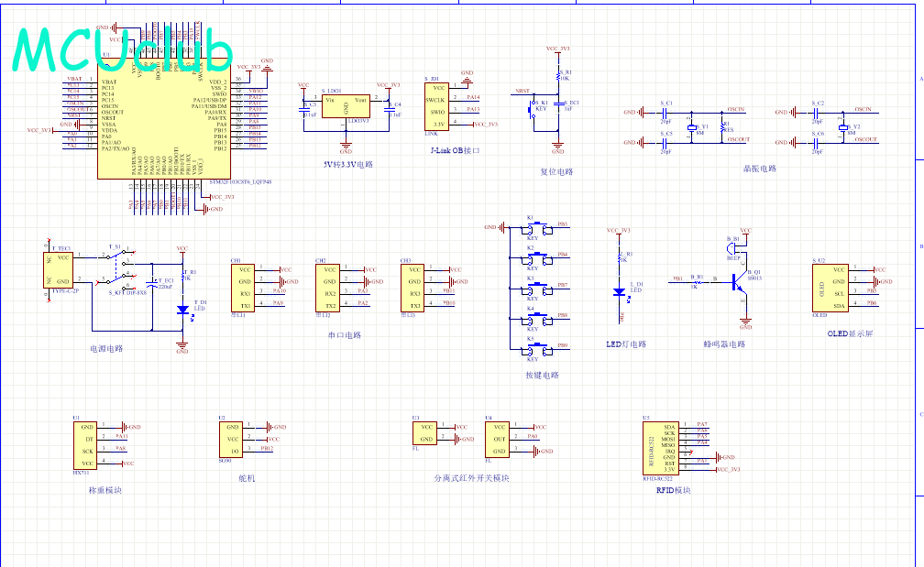Click the PB3 net label on K1
Viewport: 924px width, 567px height.
click(x=563, y=224)
